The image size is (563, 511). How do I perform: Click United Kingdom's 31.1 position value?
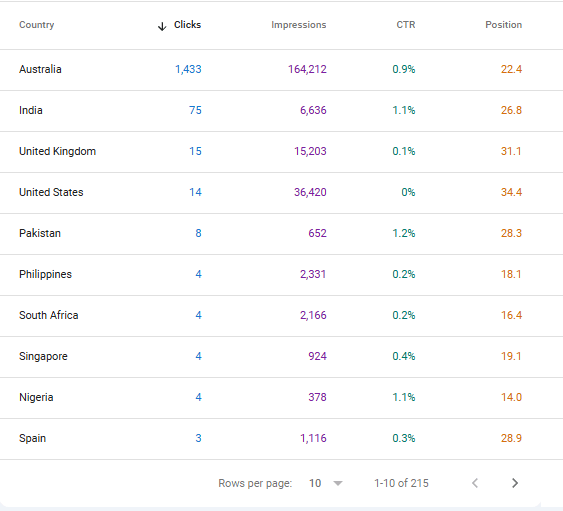[x=511, y=151]
